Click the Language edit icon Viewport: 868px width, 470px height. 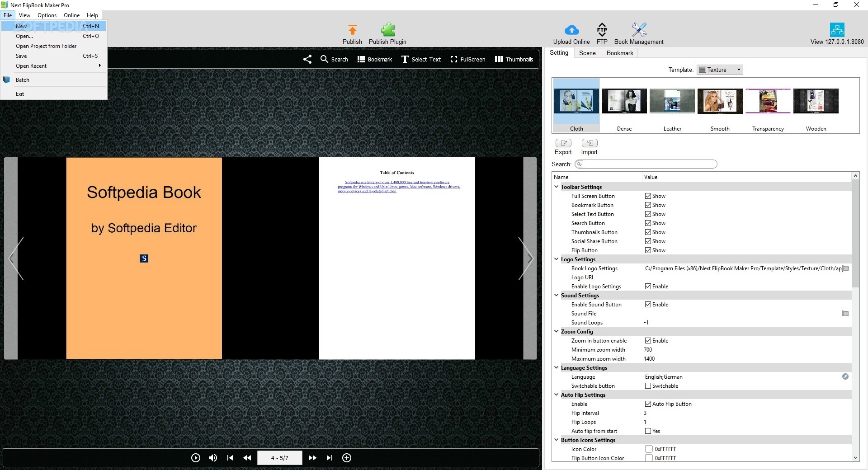[x=845, y=376]
